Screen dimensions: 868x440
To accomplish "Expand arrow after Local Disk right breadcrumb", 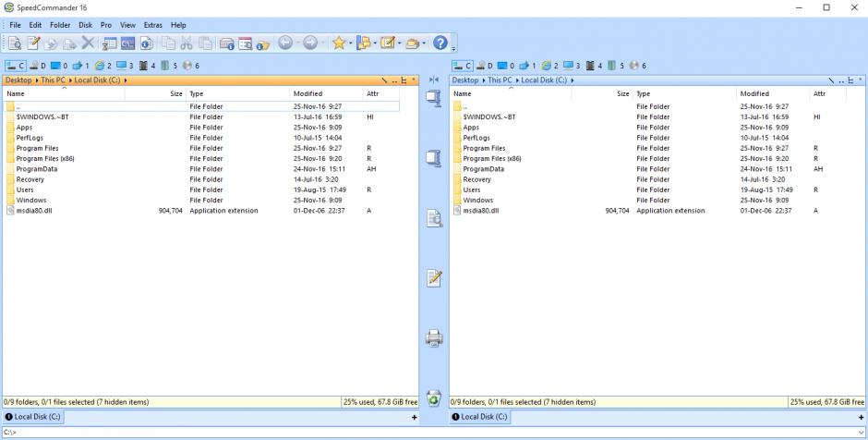I will point(573,80).
